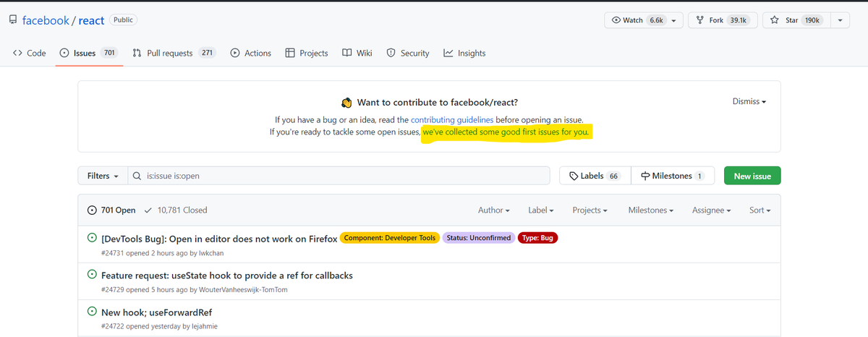Open the DevTools Bug Firefox issue
This screenshot has height=337, width=868.
point(219,238)
